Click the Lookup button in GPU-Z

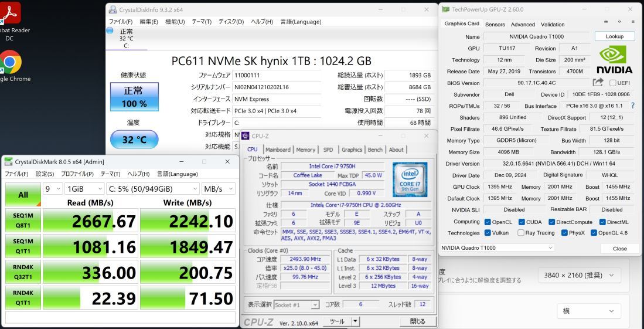[615, 36]
